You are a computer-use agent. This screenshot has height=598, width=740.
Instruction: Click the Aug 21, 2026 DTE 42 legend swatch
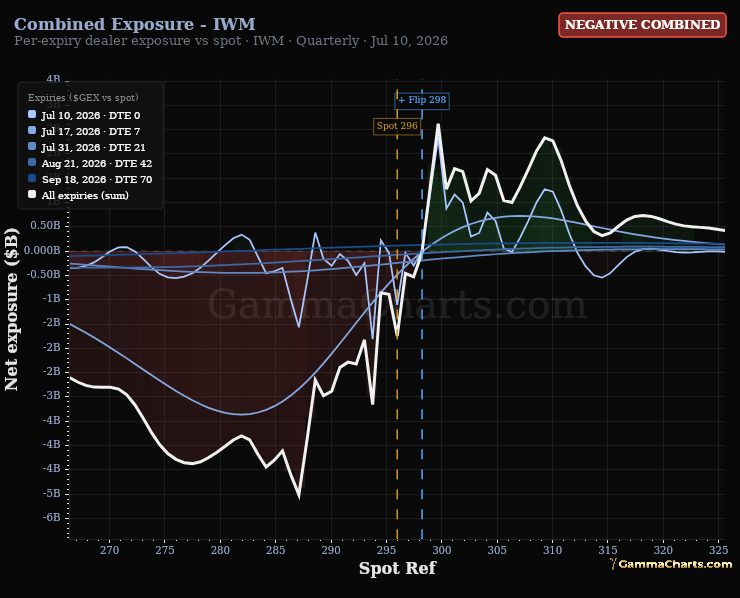32,162
